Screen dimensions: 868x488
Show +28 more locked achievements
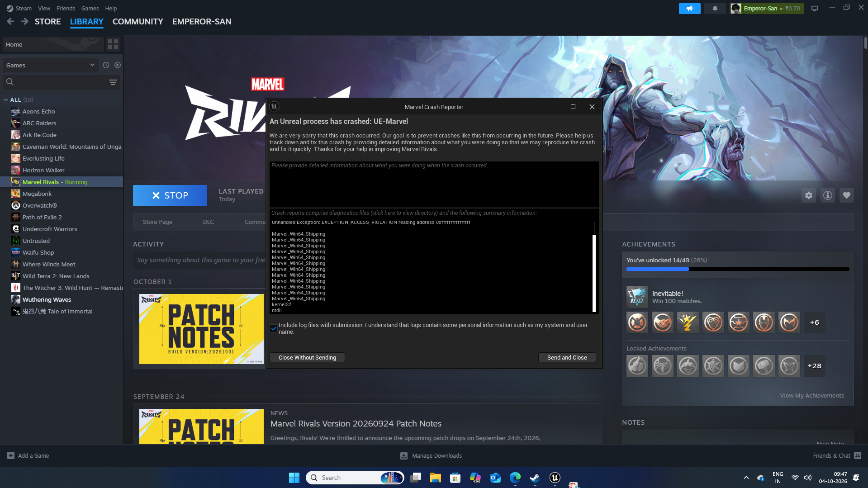(x=814, y=366)
